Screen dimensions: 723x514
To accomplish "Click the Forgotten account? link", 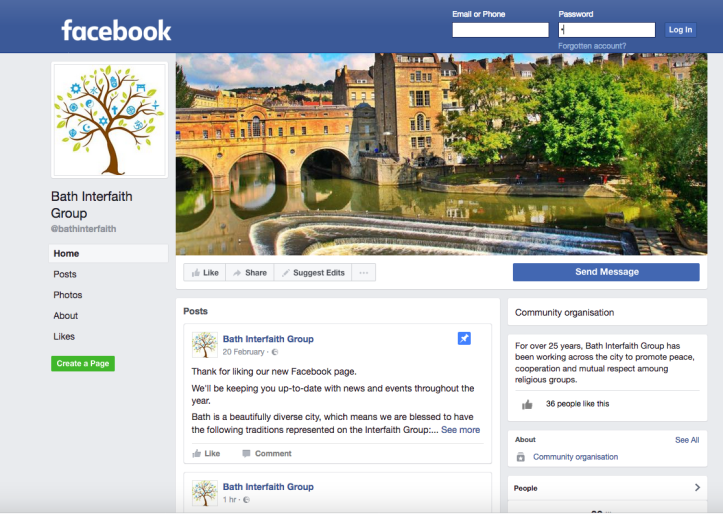I will (x=592, y=46).
